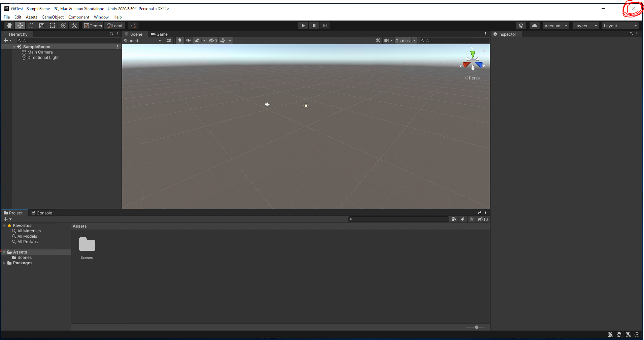Open the Add (+) menu in Hierarchy

point(5,40)
